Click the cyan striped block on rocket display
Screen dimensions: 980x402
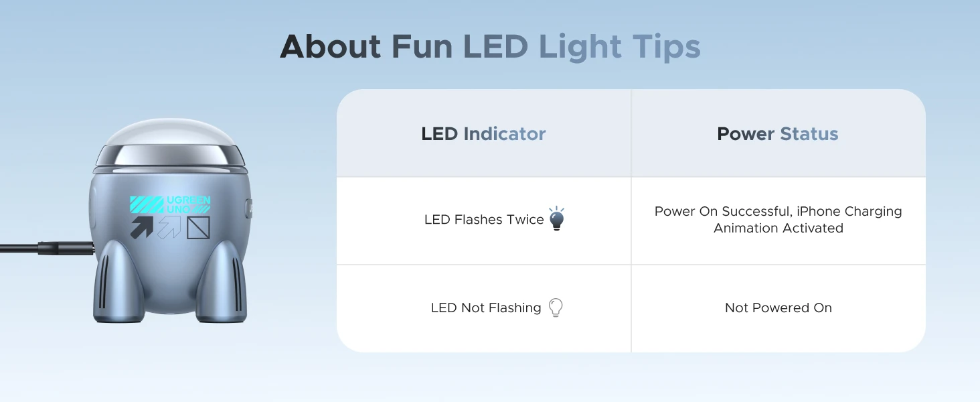click(x=147, y=204)
